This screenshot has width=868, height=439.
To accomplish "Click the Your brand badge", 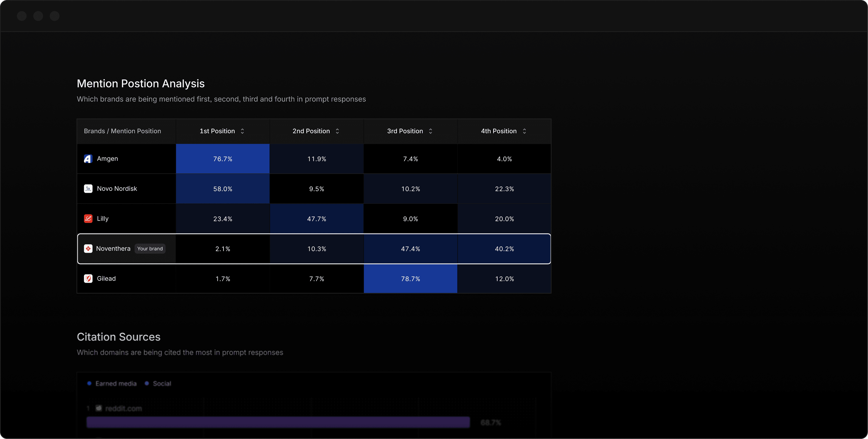I will pos(150,248).
